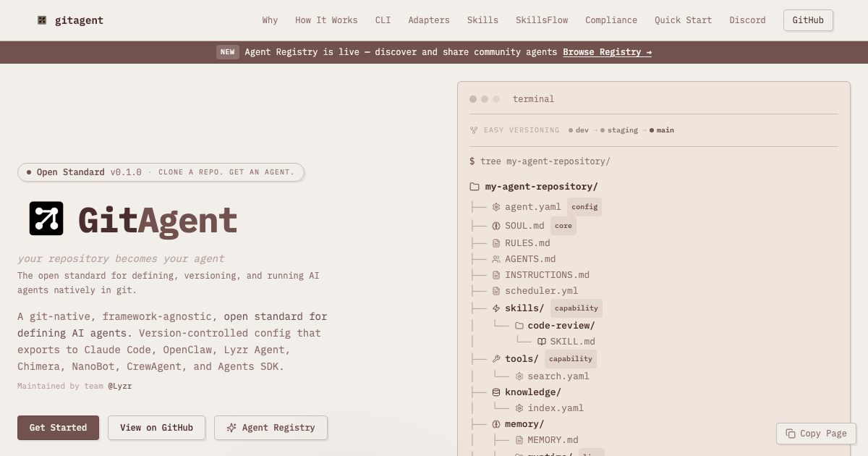Open the Adapters nav item

429,20
